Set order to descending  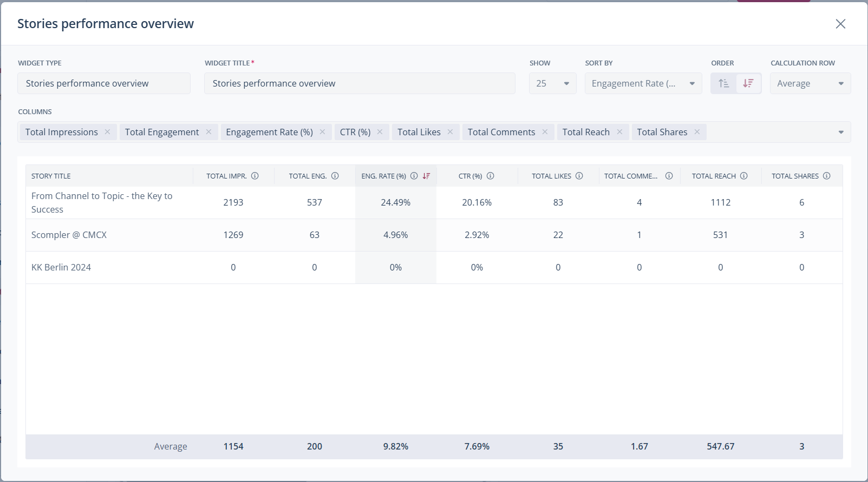(748, 83)
